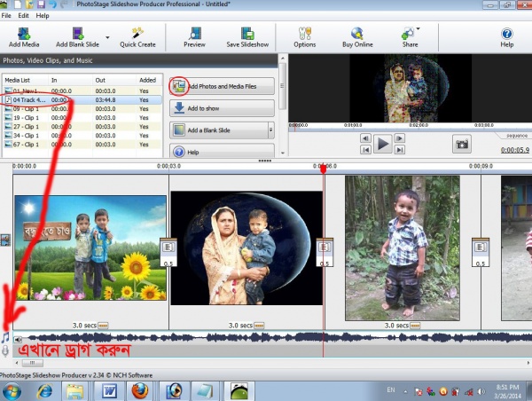
Task: Click the Add Photos and Media Files button
Action: pyautogui.click(x=222, y=86)
